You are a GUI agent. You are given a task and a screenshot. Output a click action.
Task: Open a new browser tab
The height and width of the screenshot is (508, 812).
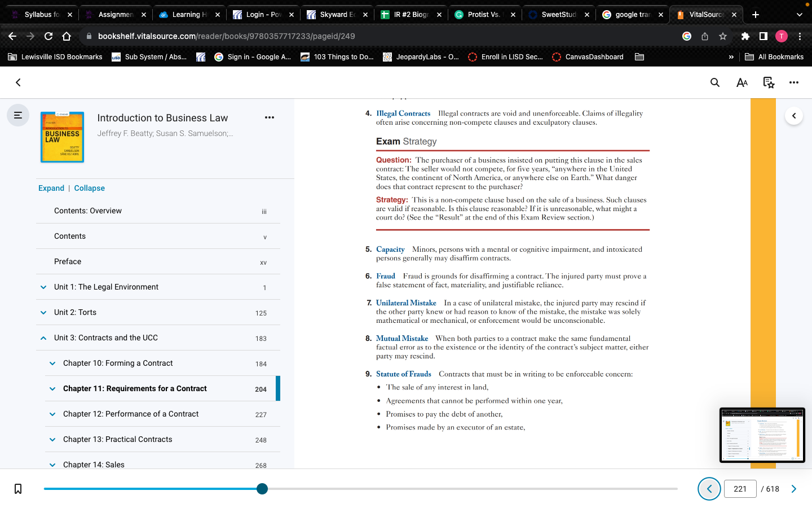click(x=756, y=15)
